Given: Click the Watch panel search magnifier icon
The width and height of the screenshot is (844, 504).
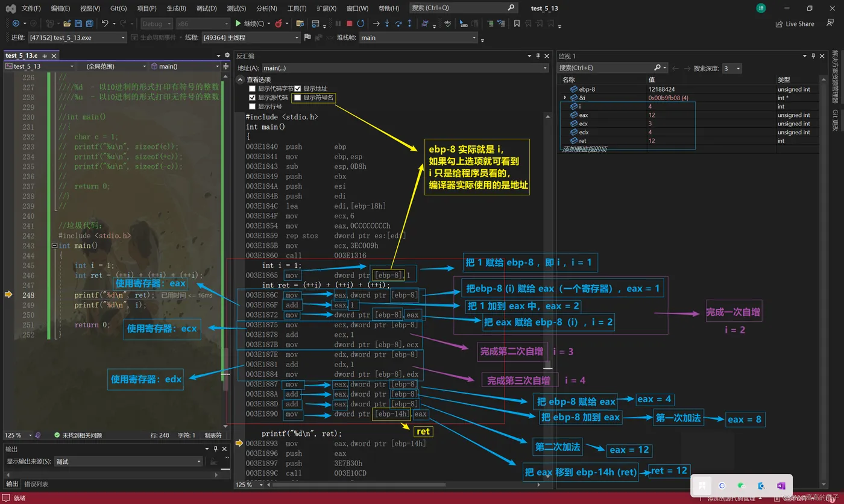Looking at the screenshot, I should (x=658, y=68).
